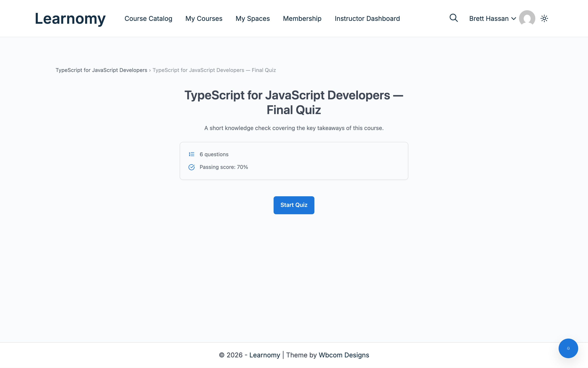This screenshot has height=368, width=588.
Task: Open My Spaces menu item
Action: [252, 18]
